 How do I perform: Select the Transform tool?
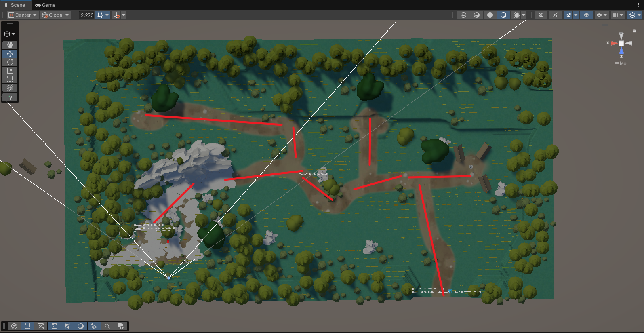tap(10, 88)
